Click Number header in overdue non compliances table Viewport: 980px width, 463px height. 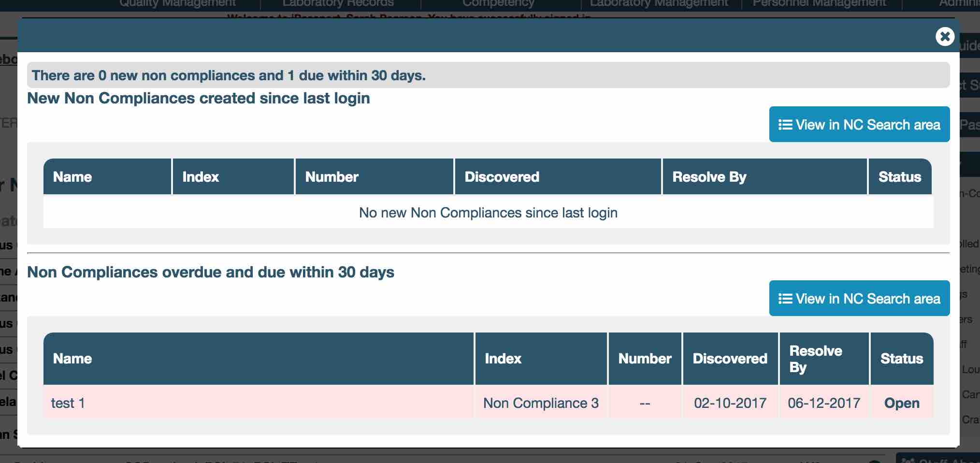pyautogui.click(x=645, y=359)
